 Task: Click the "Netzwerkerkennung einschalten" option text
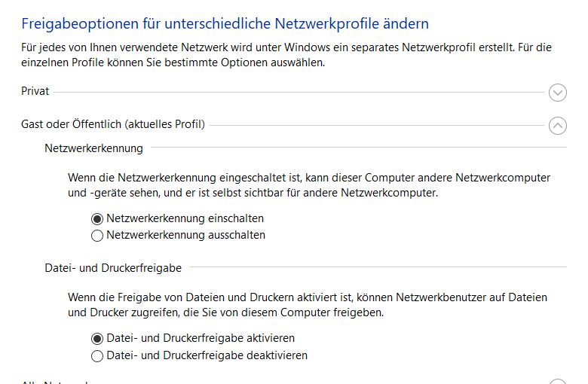185,219
